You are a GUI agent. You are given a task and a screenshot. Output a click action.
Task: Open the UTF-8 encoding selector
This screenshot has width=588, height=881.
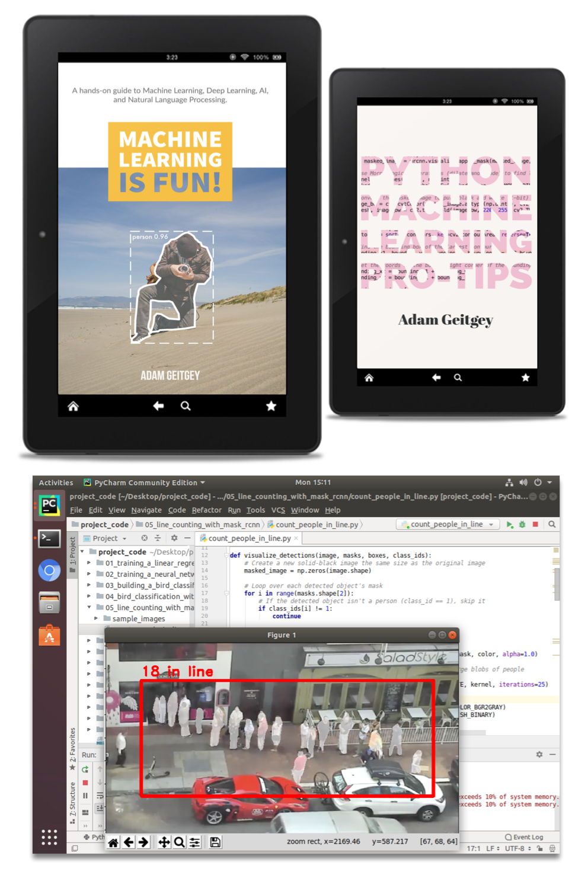(x=518, y=848)
